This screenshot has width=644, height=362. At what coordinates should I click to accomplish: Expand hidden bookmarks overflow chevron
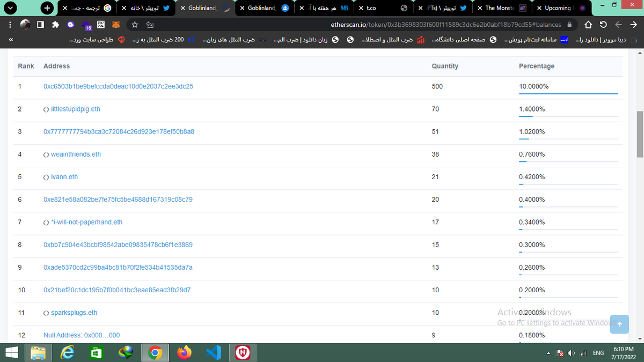click(x=11, y=40)
